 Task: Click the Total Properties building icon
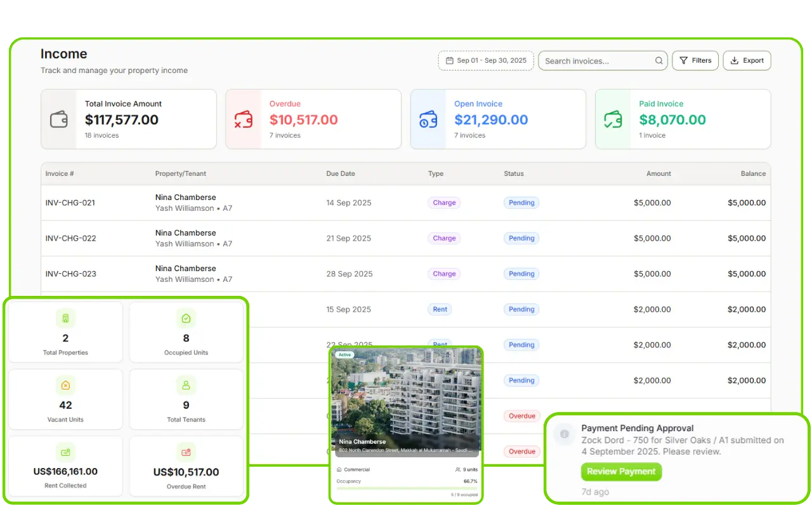coord(65,318)
